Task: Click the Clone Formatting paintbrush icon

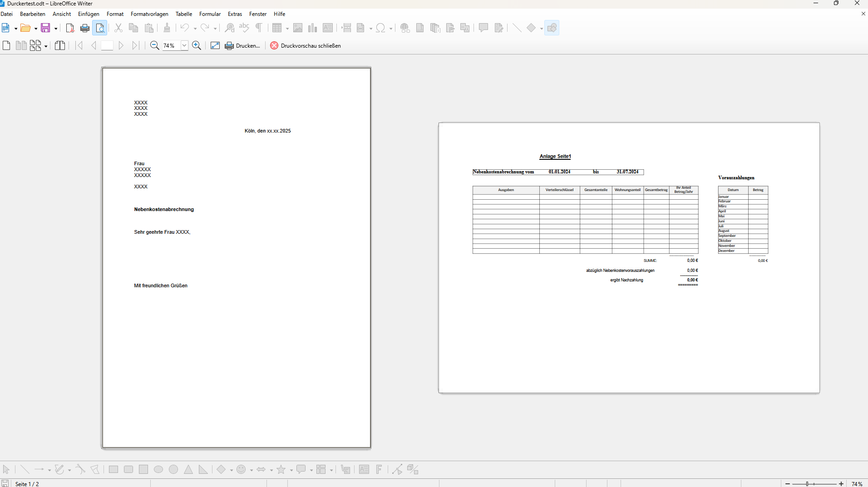Action: pos(167,28)
